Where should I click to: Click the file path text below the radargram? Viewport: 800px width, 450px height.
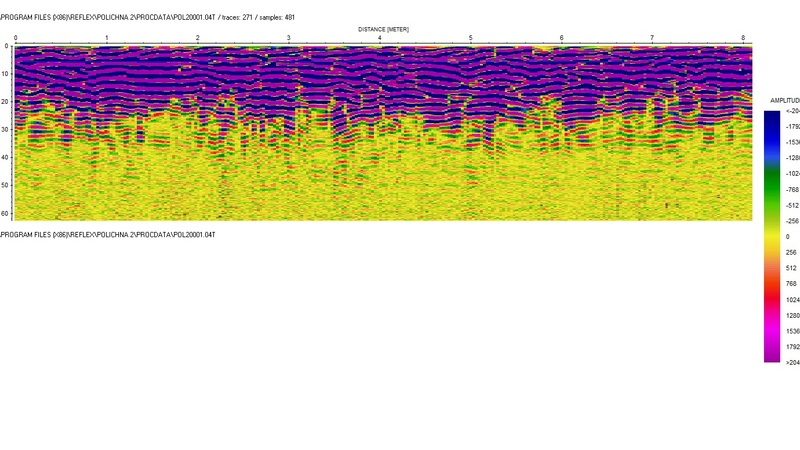coord(107,234)
